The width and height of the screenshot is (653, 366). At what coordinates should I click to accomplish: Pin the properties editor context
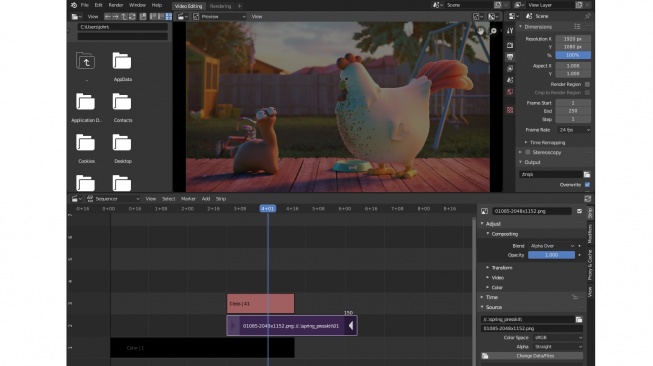click(587, 16)
